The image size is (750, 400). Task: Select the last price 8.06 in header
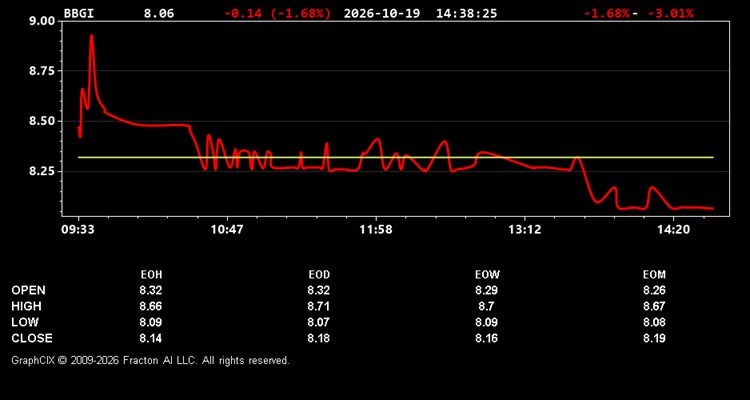click(159, 13)
